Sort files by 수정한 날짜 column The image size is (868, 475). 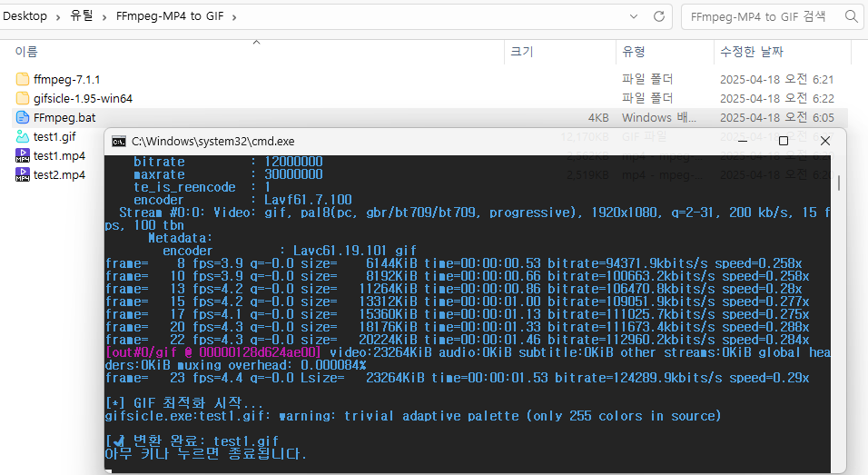pyautogui.click(x=752, y=52)
